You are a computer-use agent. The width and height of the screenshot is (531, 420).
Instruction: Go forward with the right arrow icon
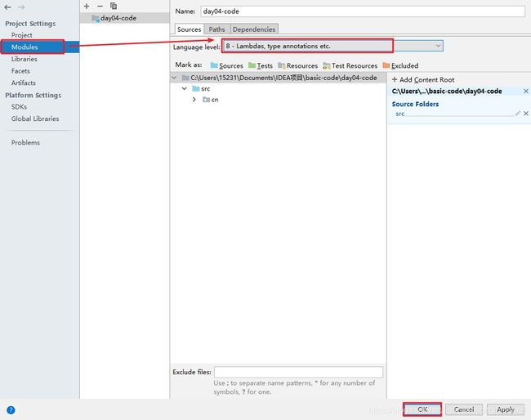pos(21,7)
